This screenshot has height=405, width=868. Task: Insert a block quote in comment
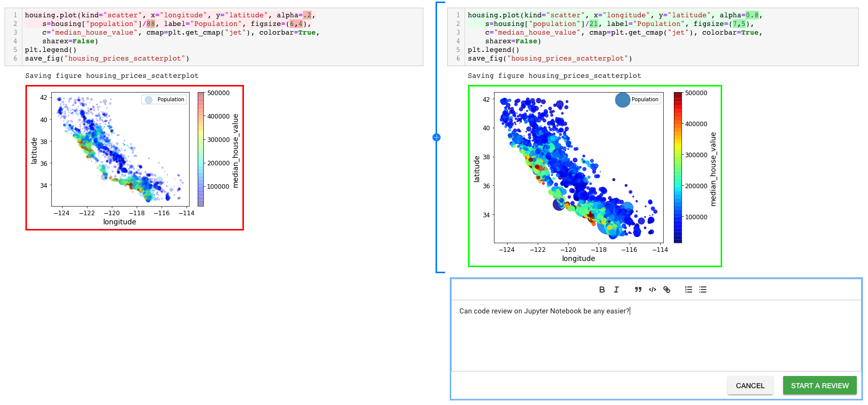(638, 290)
